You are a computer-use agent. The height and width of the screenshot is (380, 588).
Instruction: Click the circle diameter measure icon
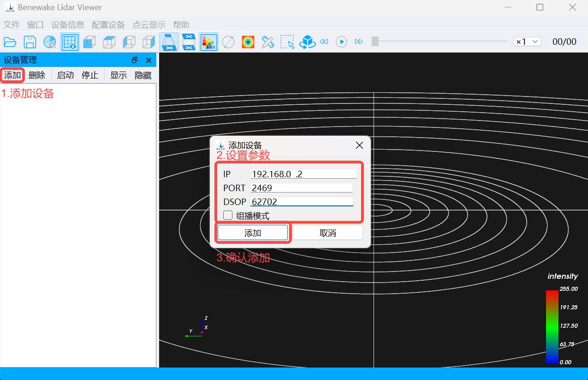pos(228,42)
